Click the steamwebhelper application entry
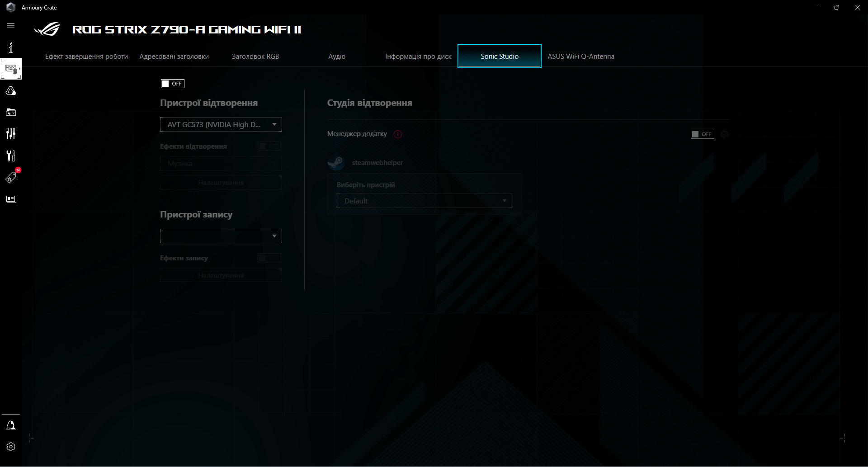Viewport: 868px width, 467px height. tap(377, 163)
